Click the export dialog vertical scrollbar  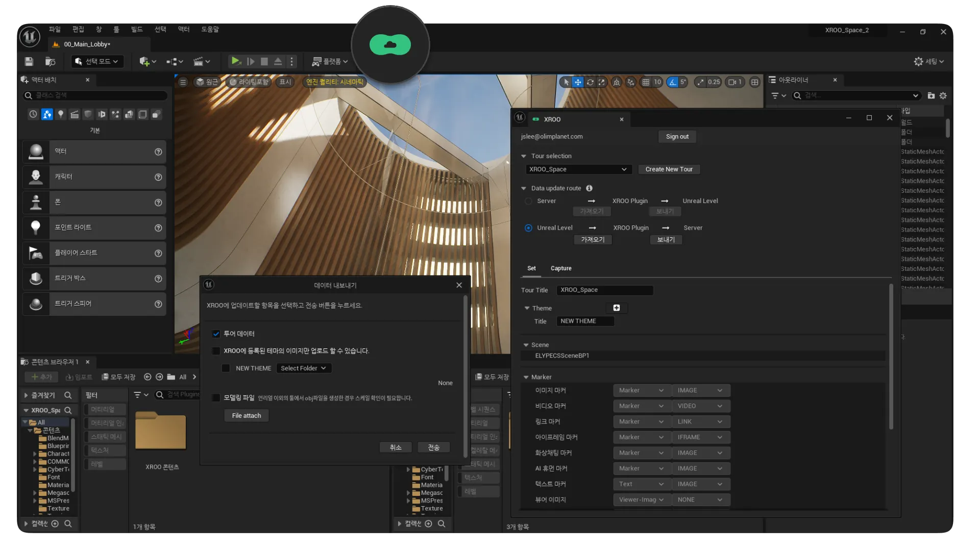pos(465,378)
